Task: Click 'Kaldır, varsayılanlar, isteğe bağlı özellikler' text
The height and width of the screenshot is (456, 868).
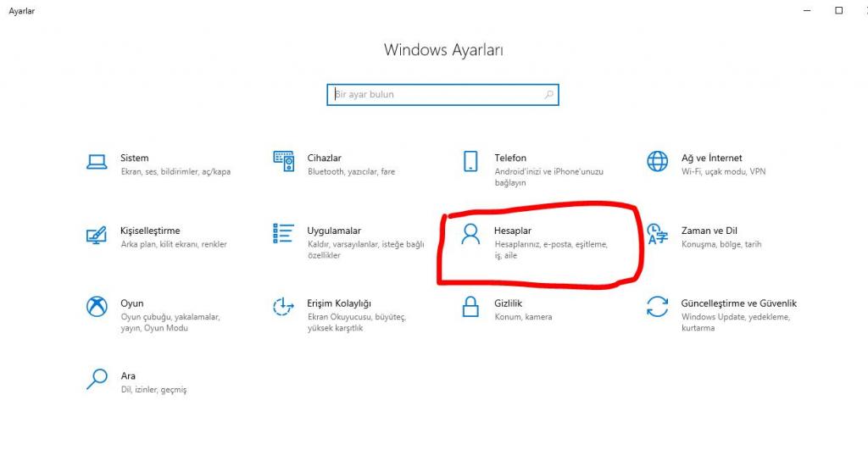Action: point(366,249)
